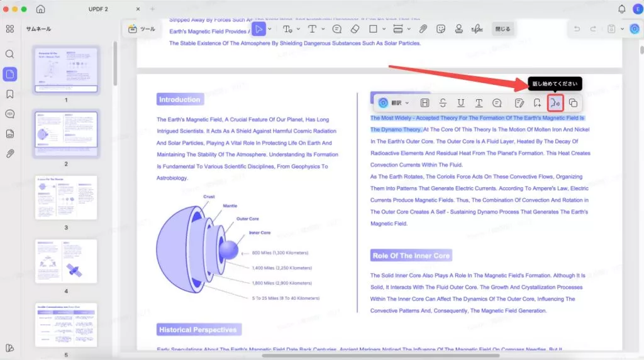644x360 pixels.
Task: Click the 閉じる close button
Action: pyautogui.click(x=502, y=29)
